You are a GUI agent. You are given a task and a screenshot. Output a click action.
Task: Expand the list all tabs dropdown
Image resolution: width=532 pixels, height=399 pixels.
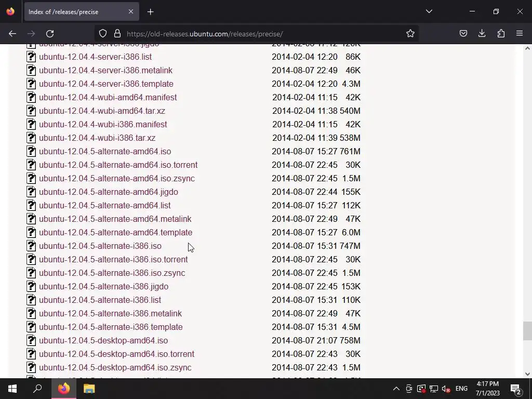click(429, 11)
